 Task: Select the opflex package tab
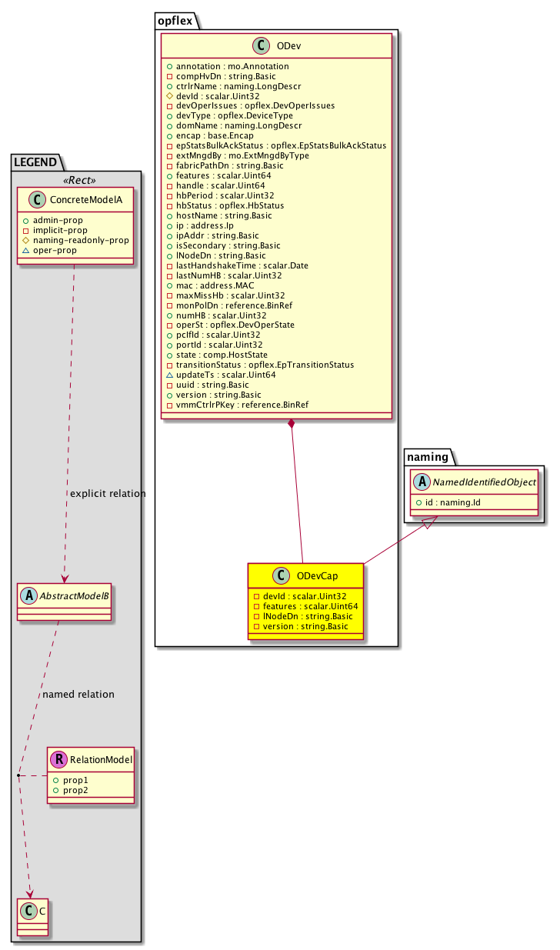[x=176, y=21]
